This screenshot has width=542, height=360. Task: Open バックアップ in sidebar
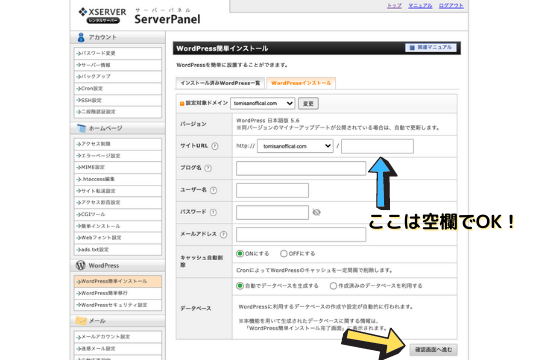(x=118, y=76)
